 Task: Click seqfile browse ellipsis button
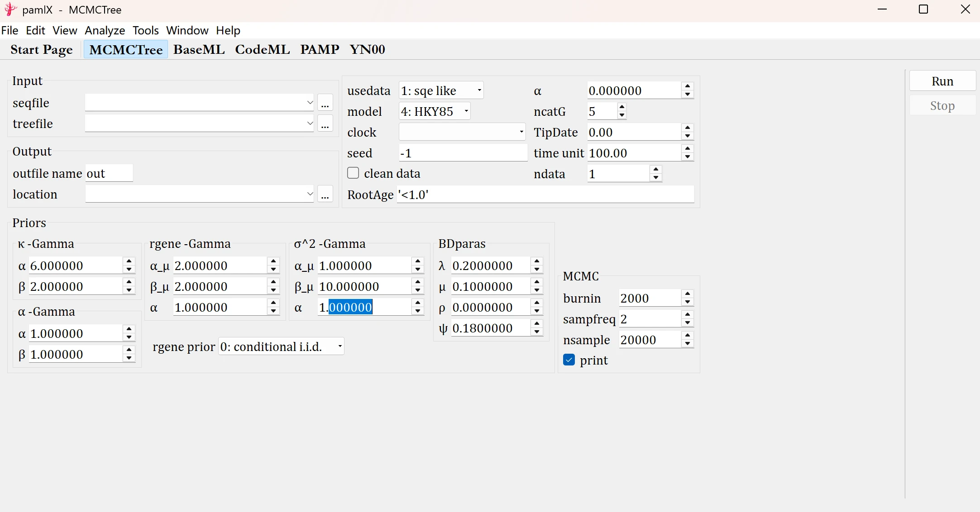coord(325,103)
